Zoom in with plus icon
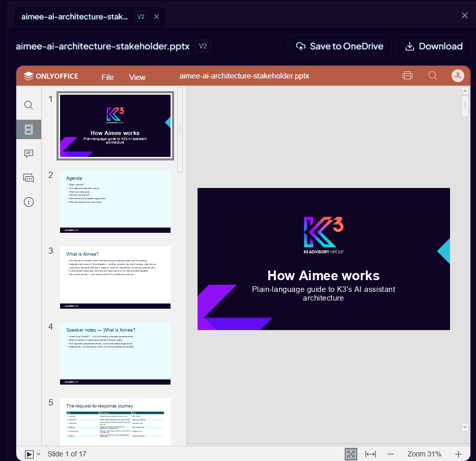 coord(458,454)
